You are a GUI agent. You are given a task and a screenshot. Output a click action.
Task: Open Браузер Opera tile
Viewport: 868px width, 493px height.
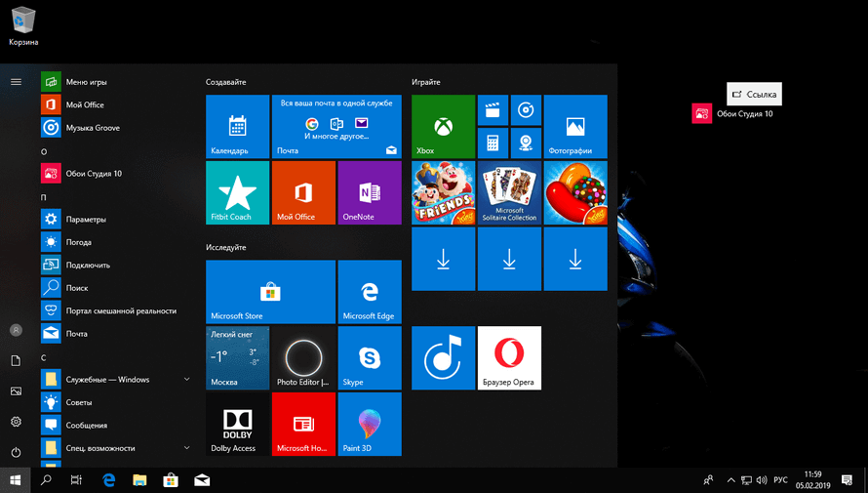pyautogui.click(x=509, y=357)
